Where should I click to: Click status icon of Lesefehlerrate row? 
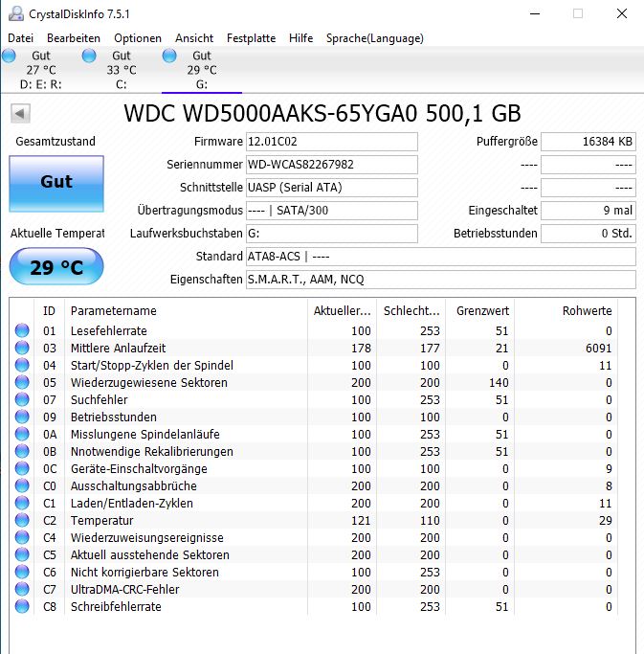pos(22,330)
